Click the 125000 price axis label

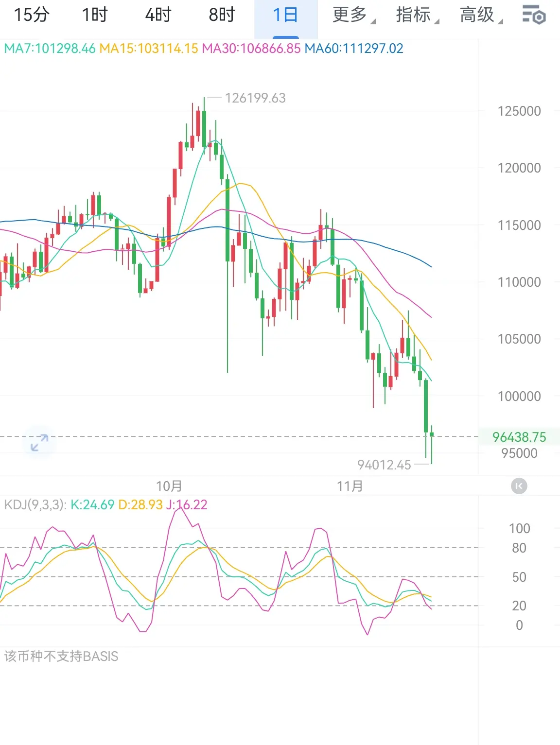coord(519,111)
